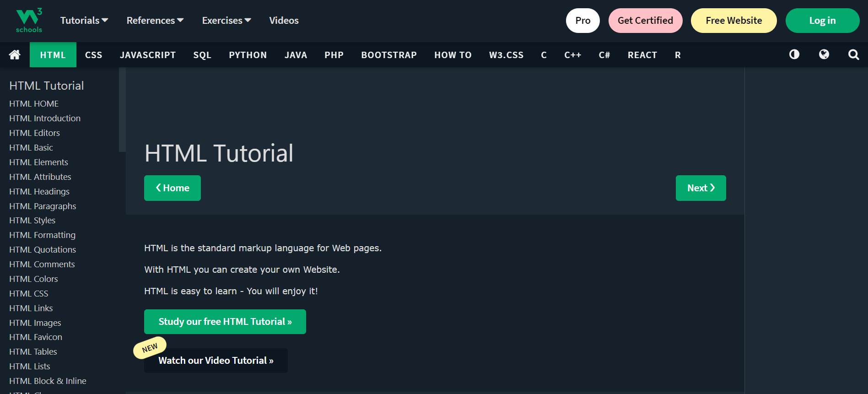Select the HOW TO tab
Image resolution: width=868 pixels, height=394 pixels.
(x=453, y=55)
